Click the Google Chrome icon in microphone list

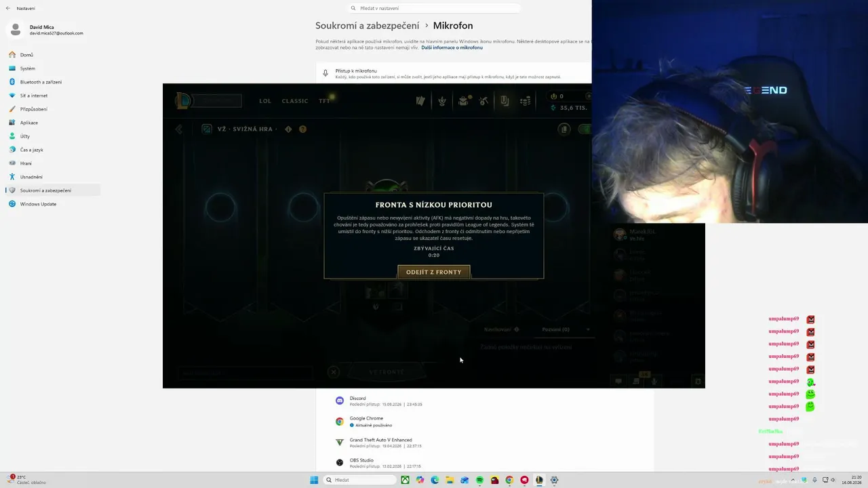[340, 422]
